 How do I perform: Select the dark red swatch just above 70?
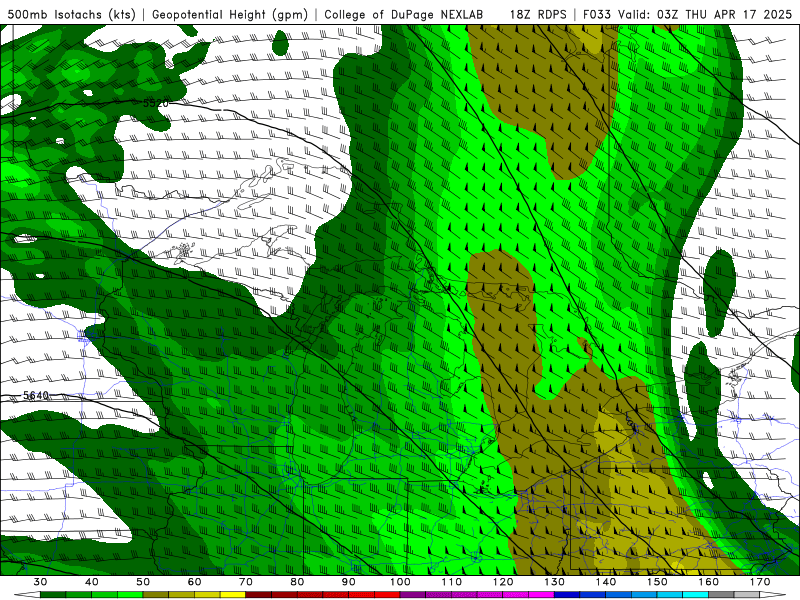click(259, 594)
